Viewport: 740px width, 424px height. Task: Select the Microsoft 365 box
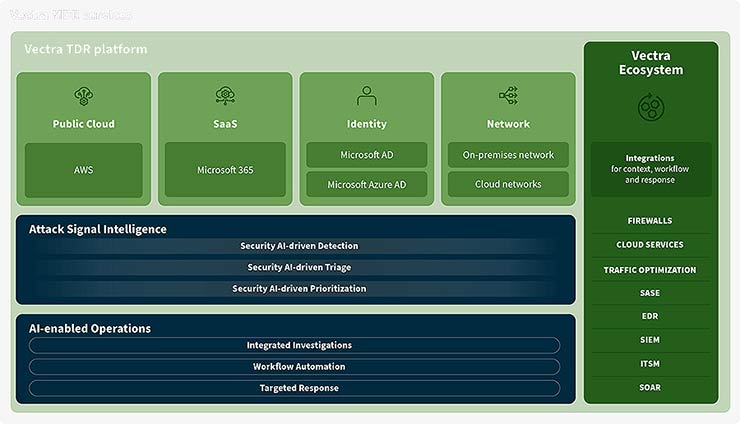(x=225, y=170)
